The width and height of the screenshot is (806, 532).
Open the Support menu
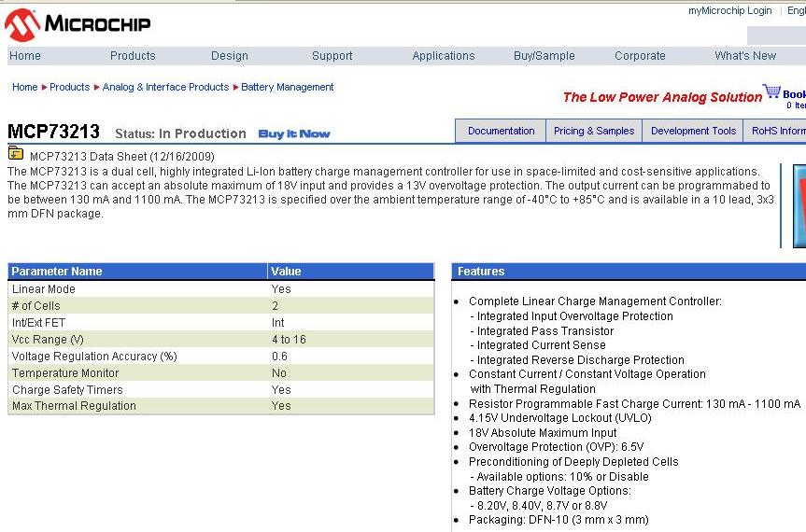[x=332, y=55]
